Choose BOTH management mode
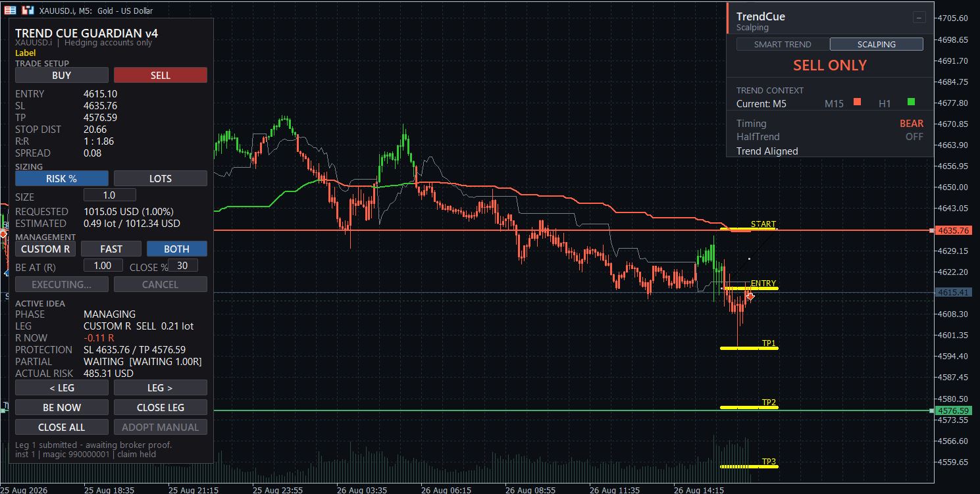 [177, 249]
